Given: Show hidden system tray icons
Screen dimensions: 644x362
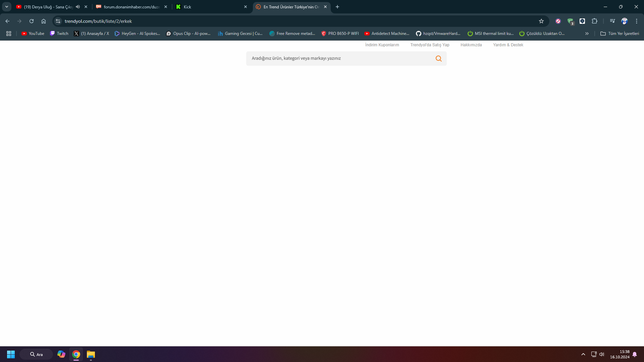Looking at the screenshot, I should pos(583,354).
